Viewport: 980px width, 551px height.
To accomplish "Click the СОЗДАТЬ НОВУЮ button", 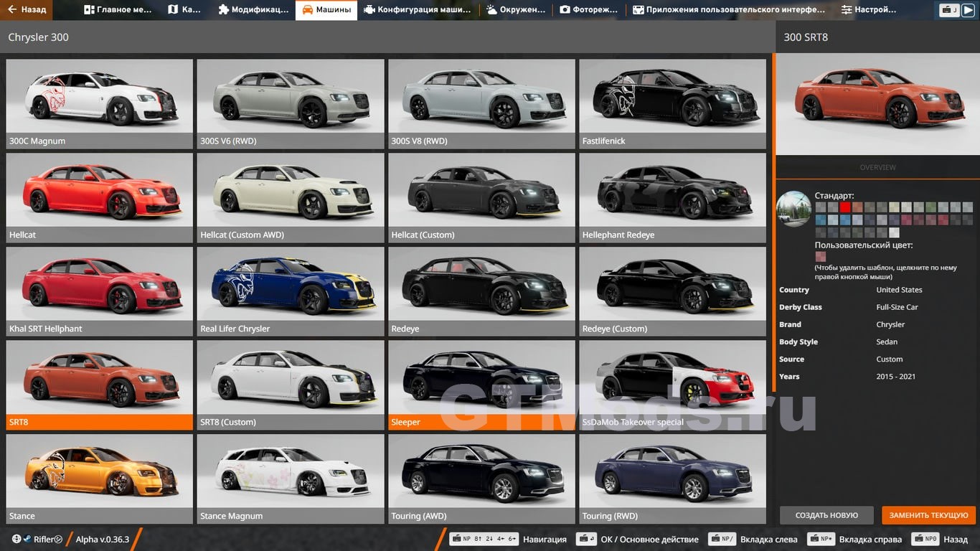I will [826, 515].
